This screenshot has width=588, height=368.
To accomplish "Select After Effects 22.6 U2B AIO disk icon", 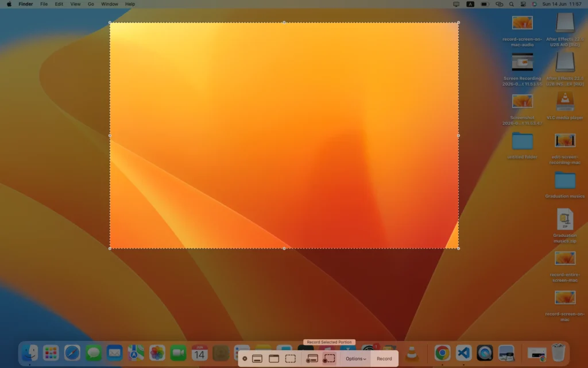I will (565, 22).
